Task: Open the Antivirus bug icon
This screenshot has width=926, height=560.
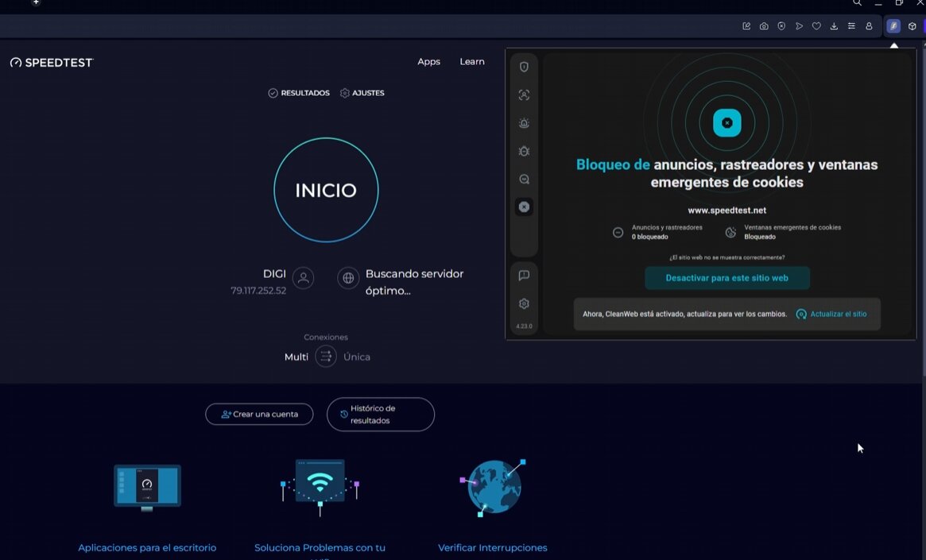Action: point(524,151)
